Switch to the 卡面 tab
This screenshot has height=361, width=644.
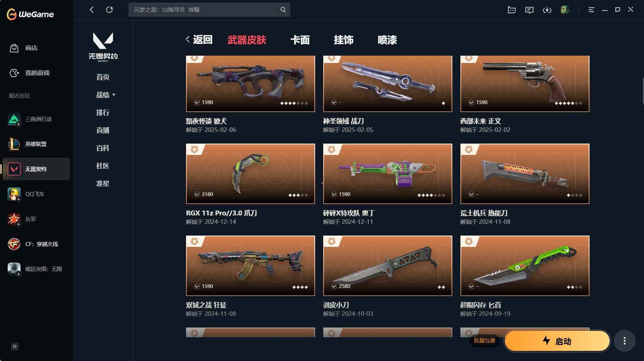pos(300,40)
